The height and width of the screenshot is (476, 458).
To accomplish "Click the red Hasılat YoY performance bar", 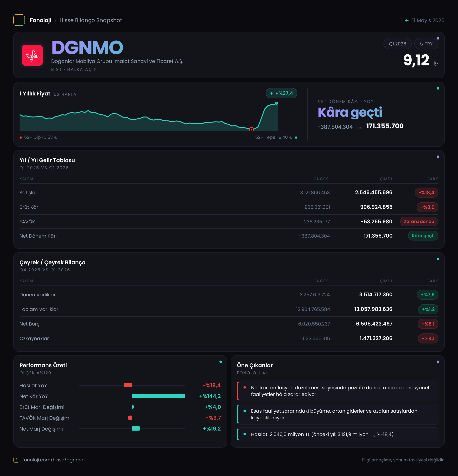I will pos(128,385).
